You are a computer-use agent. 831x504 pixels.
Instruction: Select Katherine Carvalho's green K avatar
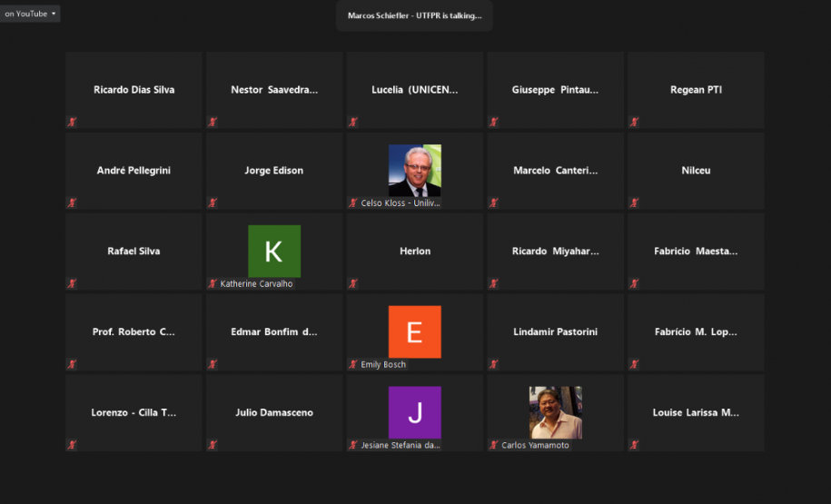[x=273, y=251]
